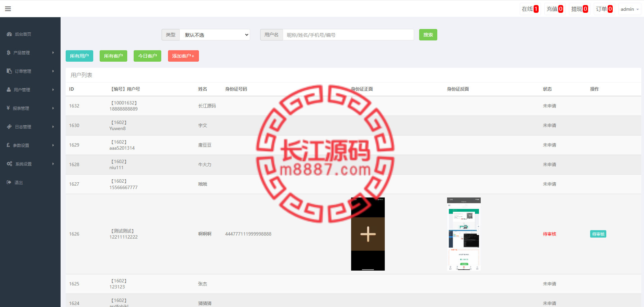Click the person icon for 用户管理
The height and width of the screenshot is (307, 644).
click(9, 90)
